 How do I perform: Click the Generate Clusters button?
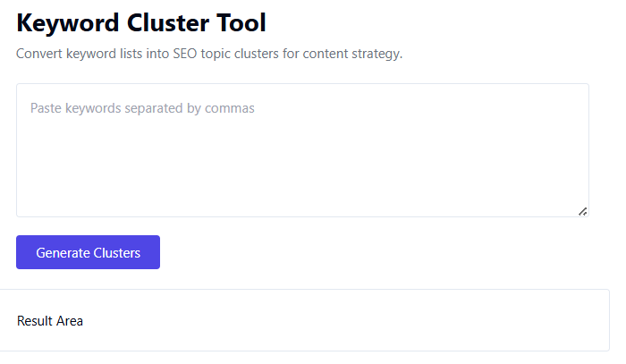pos(88,252)
